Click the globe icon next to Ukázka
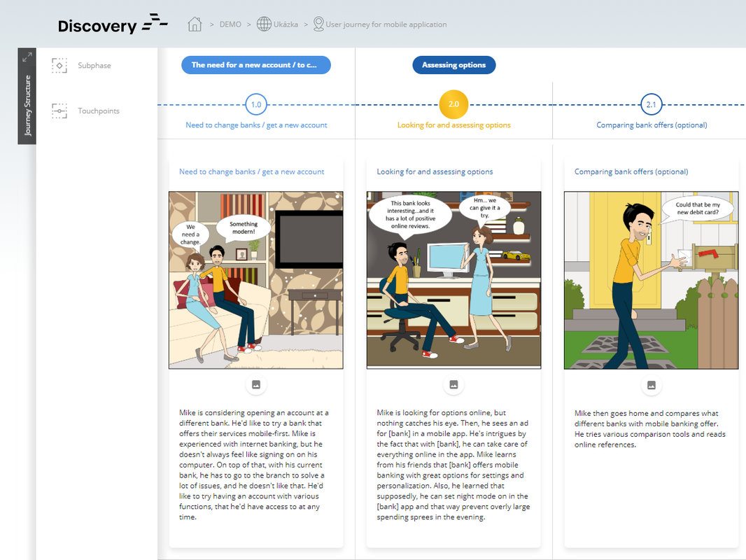This screenshot has width=746, height=560. (x=262, y=23)
